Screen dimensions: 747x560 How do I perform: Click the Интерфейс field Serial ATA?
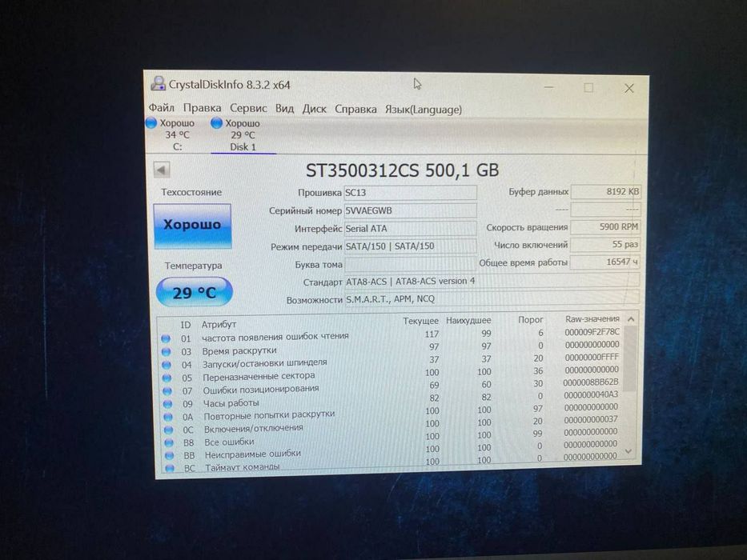[x=410, y=229]
